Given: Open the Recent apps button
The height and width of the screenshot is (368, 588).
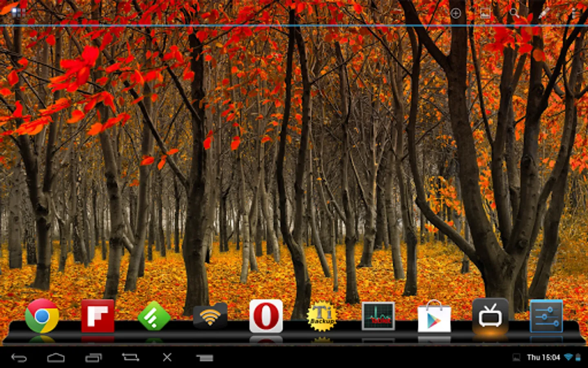Looking at the screenshot, I should point(94,358).
